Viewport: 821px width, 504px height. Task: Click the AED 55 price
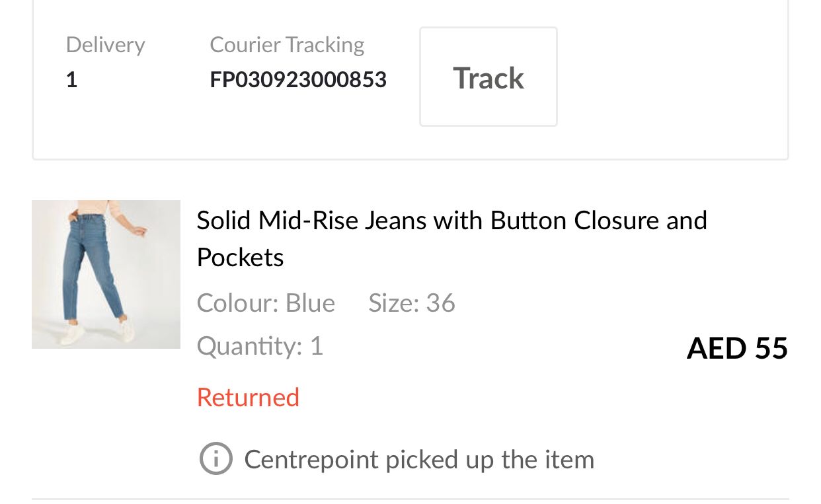tap(737, 348)
